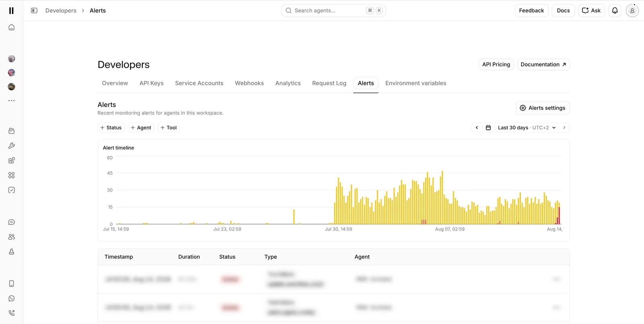Go to next date range arrow
Viewport: 644px width, 324px height.
tap(564, 128)
